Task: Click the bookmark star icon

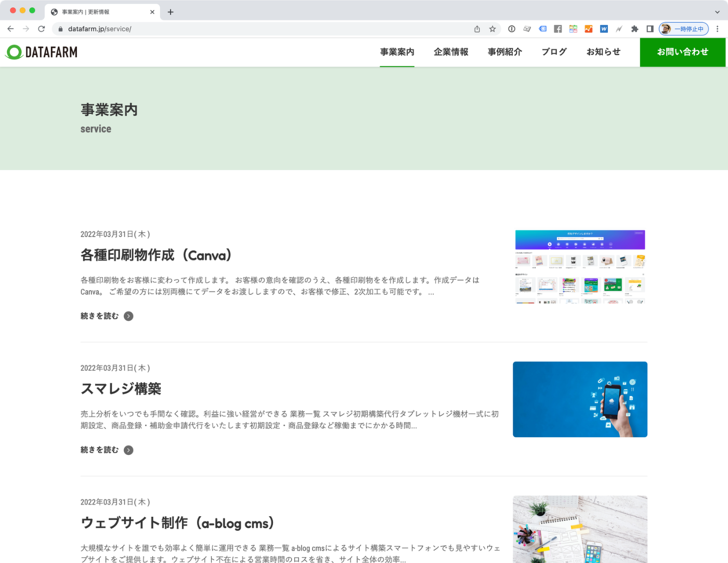Action: 492,29
